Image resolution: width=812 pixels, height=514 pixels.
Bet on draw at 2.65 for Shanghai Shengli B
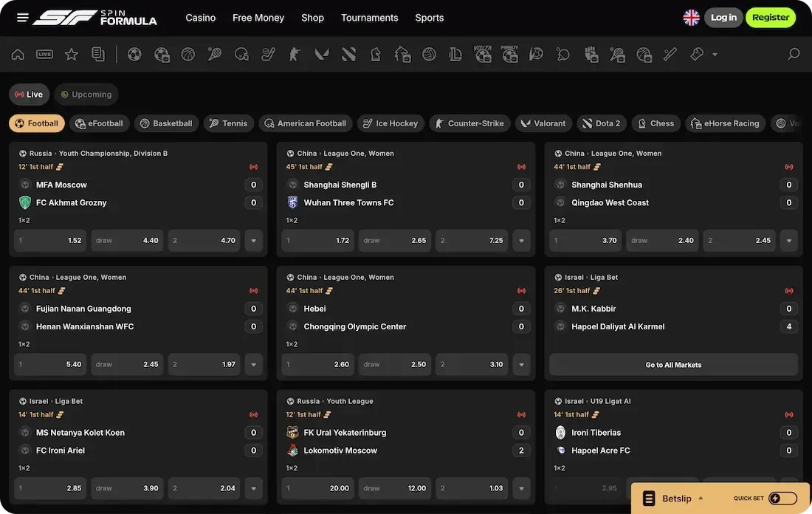tap(395, 241)
